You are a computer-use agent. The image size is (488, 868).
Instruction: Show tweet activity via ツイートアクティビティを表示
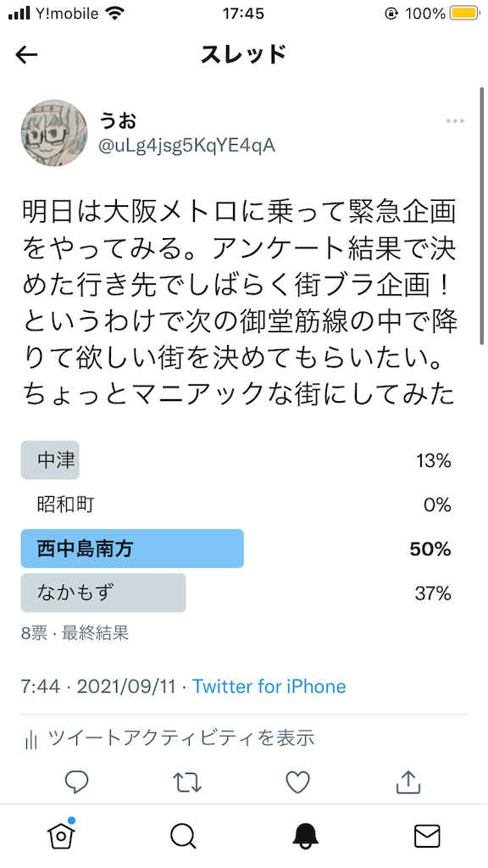(181, 737)
